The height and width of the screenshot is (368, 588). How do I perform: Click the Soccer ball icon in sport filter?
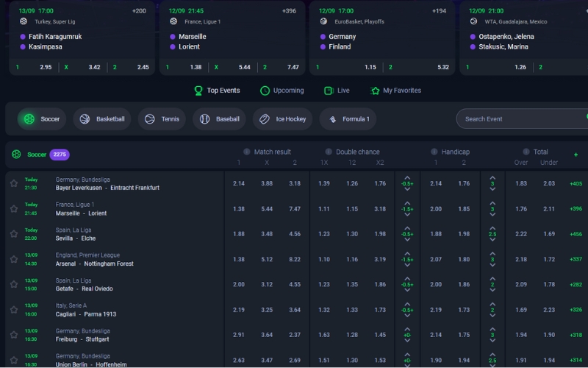point(29,119)
